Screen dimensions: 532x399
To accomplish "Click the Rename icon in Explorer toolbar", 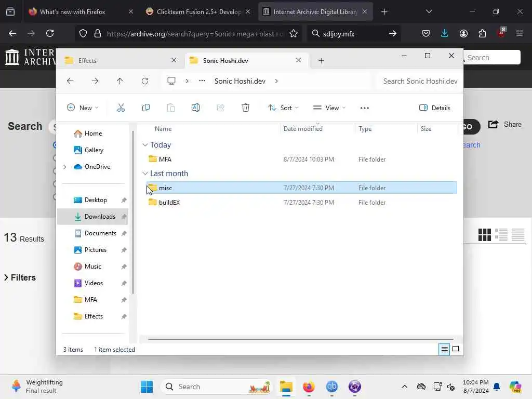I will coord(196,108).
